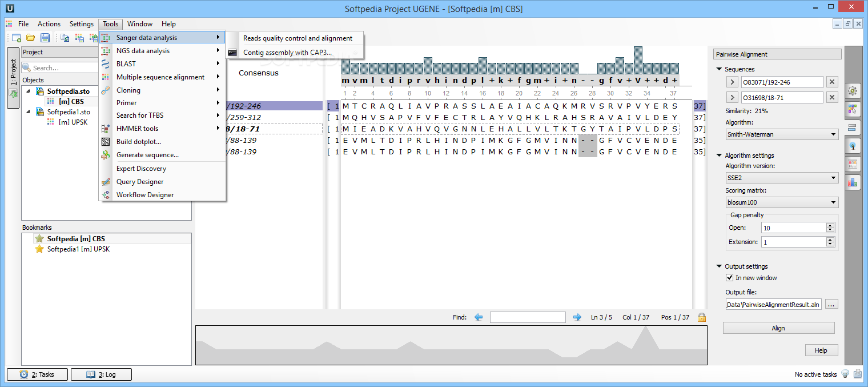This screenshot has height=387, width=868.
Task: Toggle the 1: Project side panel button
Action: [13, 78]
